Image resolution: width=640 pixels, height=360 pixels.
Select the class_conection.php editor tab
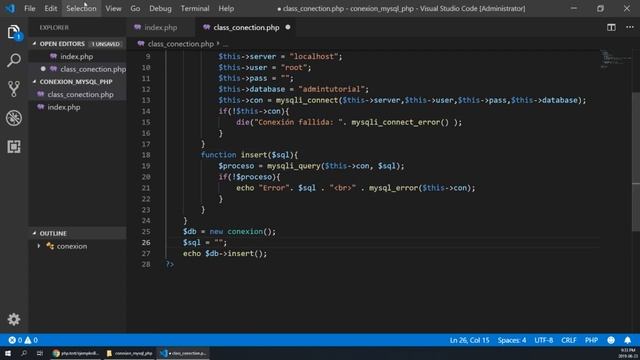point(246,27)
